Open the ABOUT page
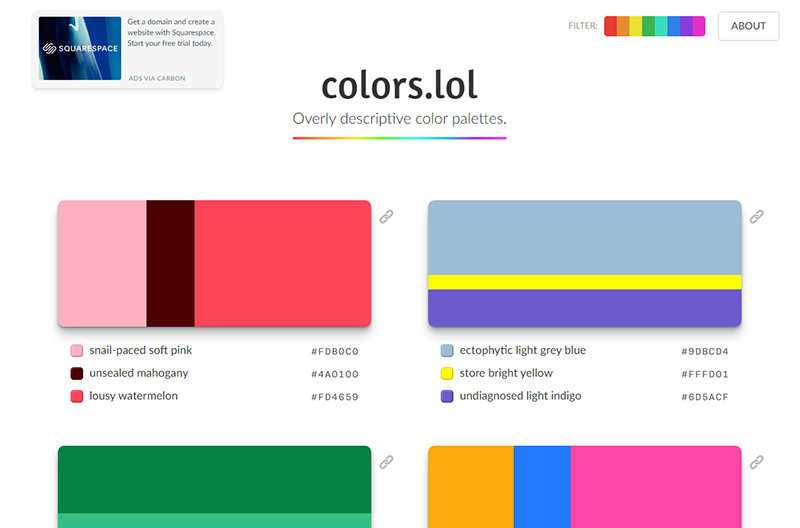This screenshot has height=528, width=800. 748,26
